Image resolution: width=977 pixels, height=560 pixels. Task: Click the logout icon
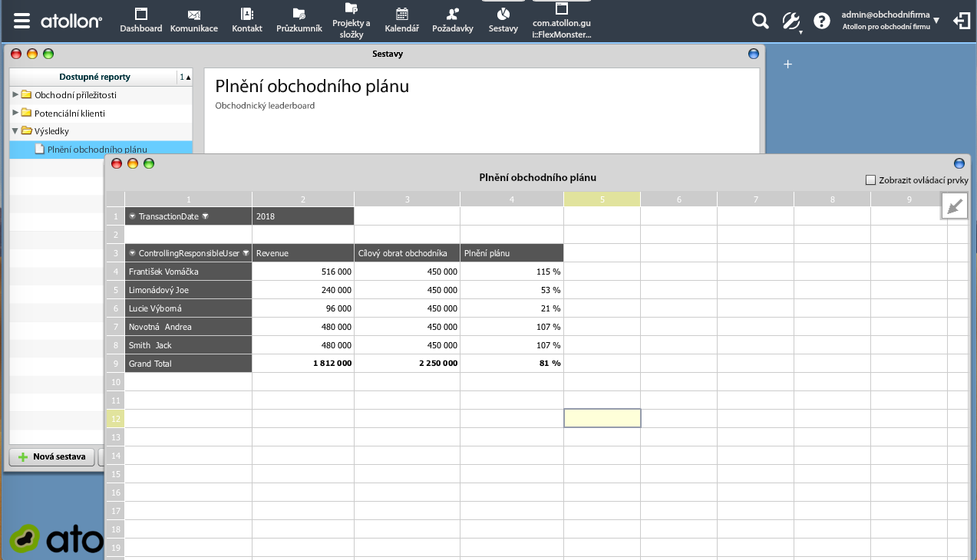[961, 21]
